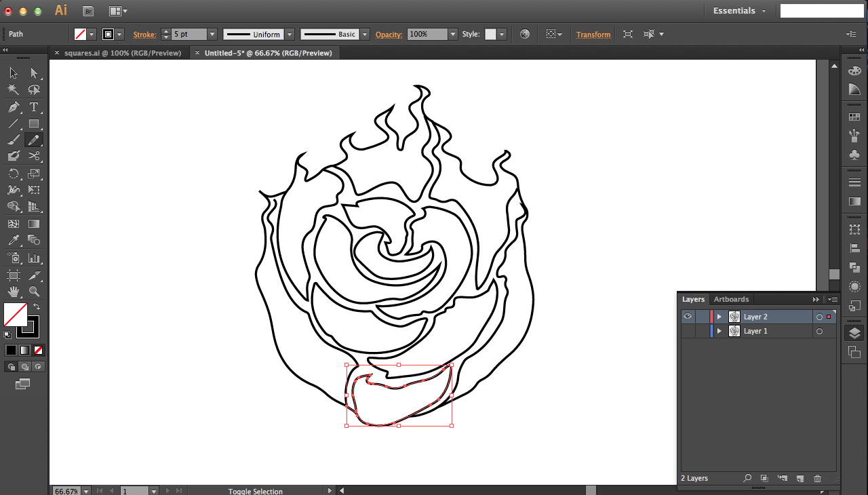The height and width of the screenshot is (495, 868).
Task: Hide Layer 2 with eye icon
Action: tap(688, 317)
